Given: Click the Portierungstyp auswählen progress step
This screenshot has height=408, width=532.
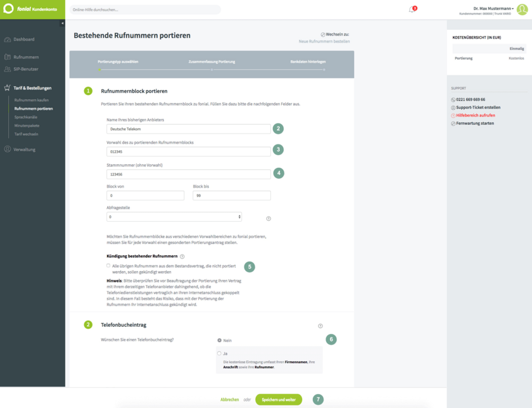Looking at the screenshot, I should 118,62.
